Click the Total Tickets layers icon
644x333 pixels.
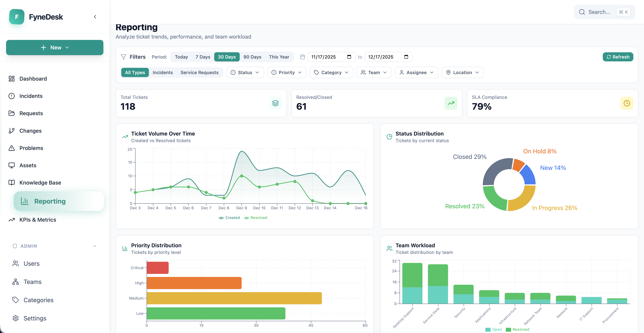click(275, 103)
